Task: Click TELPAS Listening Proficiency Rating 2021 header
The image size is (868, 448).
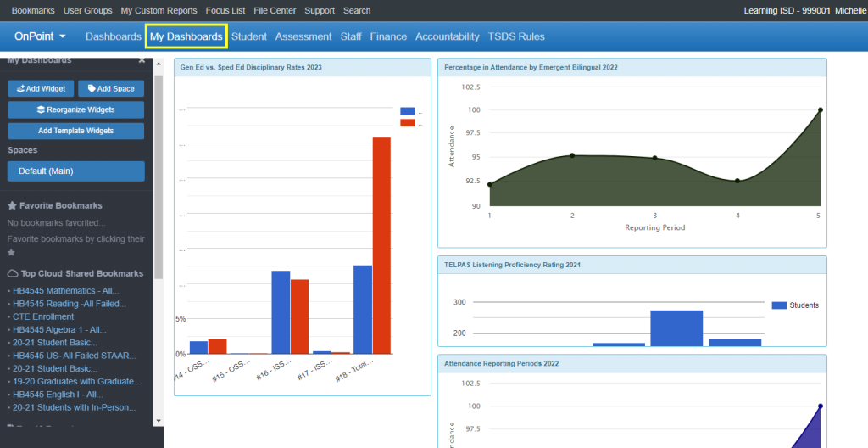Action: pyautogui.click(x=632, y=265)
